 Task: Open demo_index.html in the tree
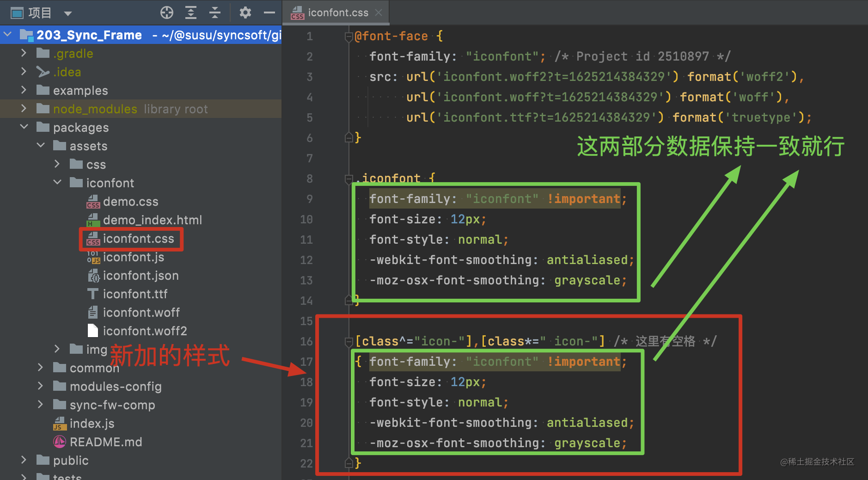(153, 220)
